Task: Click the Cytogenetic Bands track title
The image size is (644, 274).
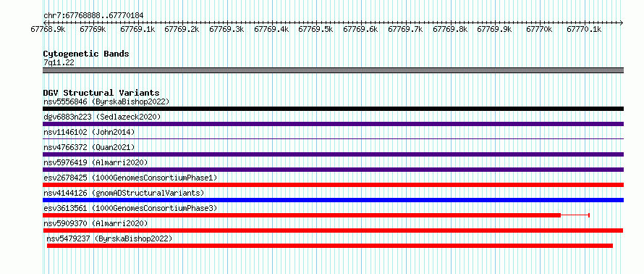Action: click(x=86, y=54)
